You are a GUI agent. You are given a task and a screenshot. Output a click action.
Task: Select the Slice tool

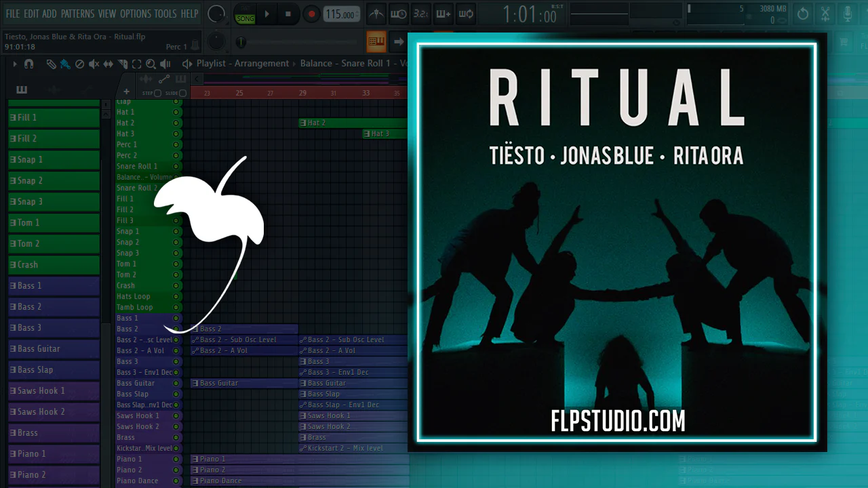coord(123,64)
